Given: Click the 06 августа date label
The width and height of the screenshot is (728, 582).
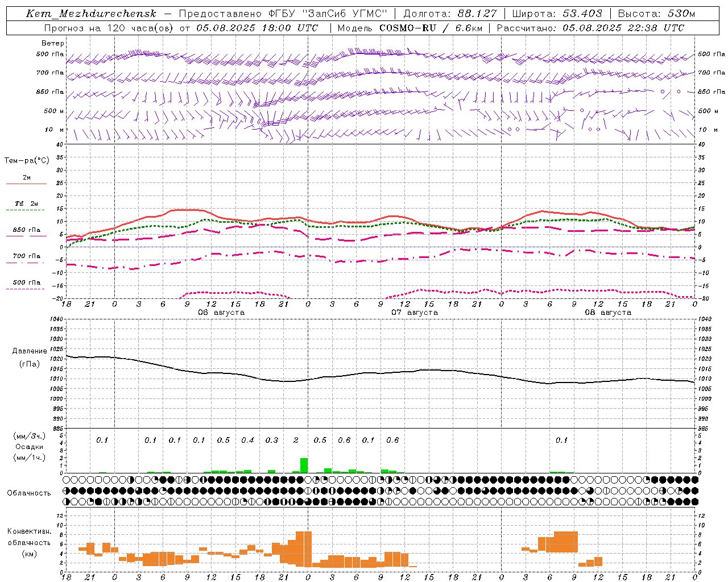Looking at the screenshot, I should pyautogui.click(x=221, y=313).
